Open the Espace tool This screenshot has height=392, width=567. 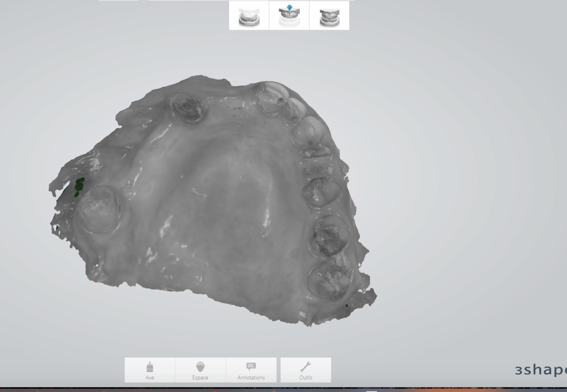click(x=200, y=370)
